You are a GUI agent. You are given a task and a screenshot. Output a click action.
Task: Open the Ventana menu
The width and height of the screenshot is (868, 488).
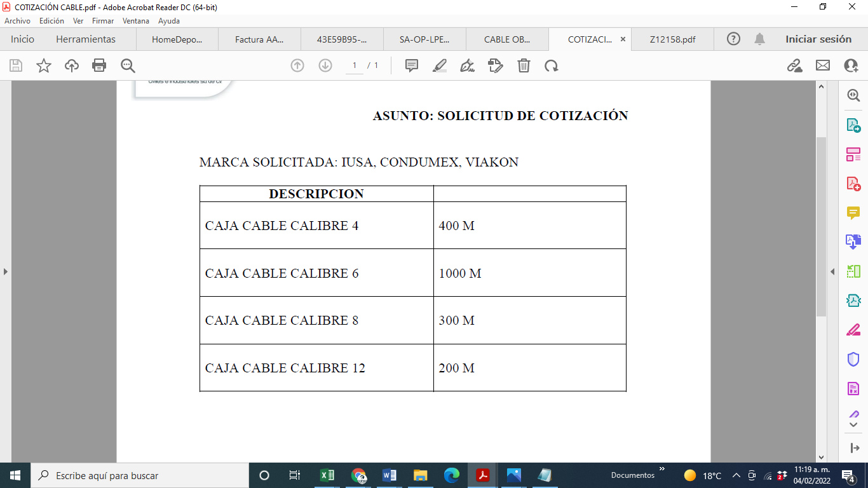click(136, 21)
